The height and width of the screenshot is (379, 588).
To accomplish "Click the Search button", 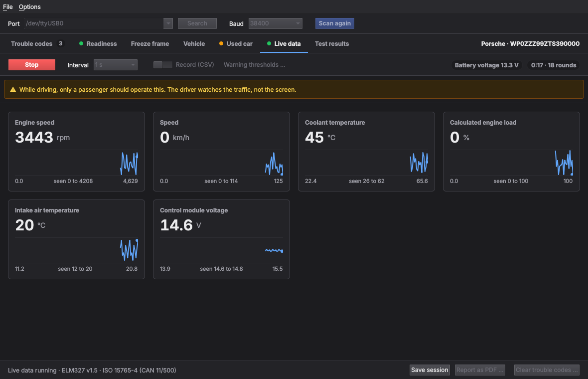I will (197, 23).
